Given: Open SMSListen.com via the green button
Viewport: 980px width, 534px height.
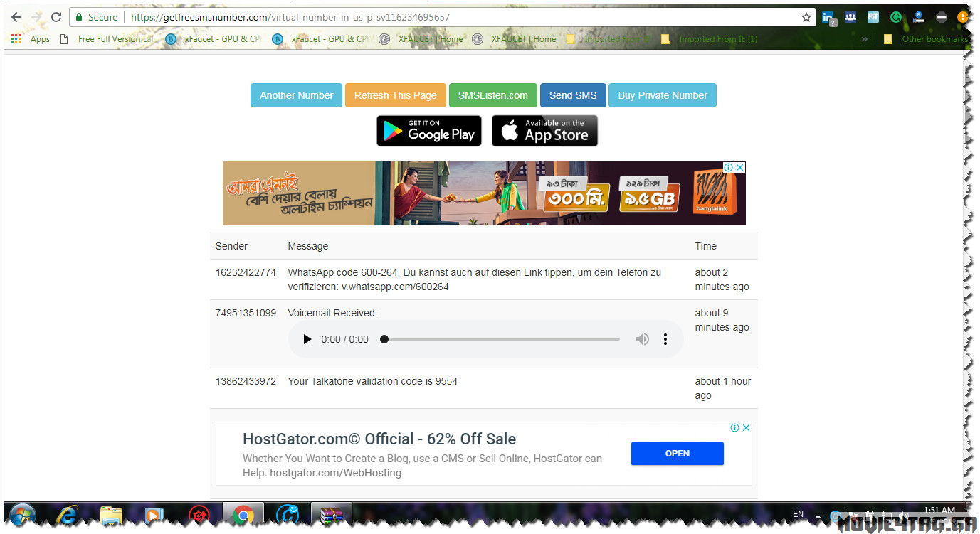Looking at the screenshot, I should 493,95.
